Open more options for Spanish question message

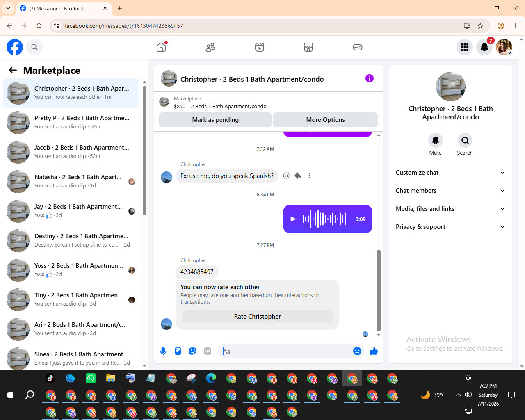pyautogui.click(x=309, y=176)
